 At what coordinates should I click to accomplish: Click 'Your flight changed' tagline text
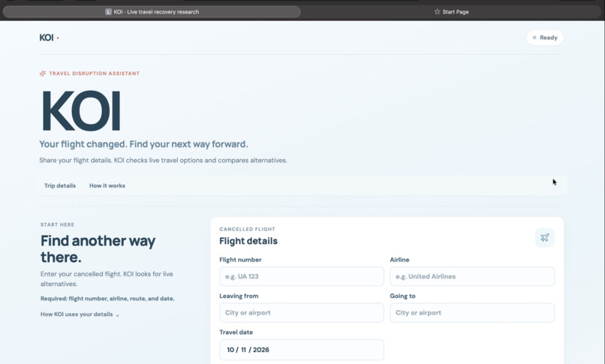143,144
